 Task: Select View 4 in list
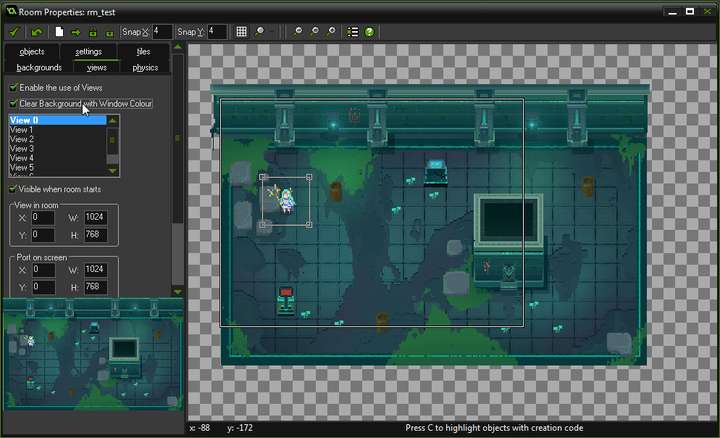pos(58,158)
